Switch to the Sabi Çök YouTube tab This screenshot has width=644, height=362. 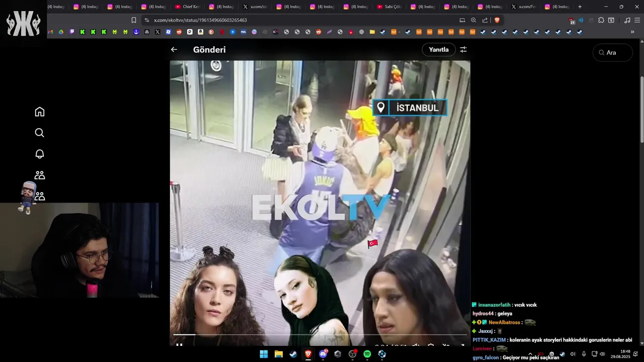(x=390, y=7)
